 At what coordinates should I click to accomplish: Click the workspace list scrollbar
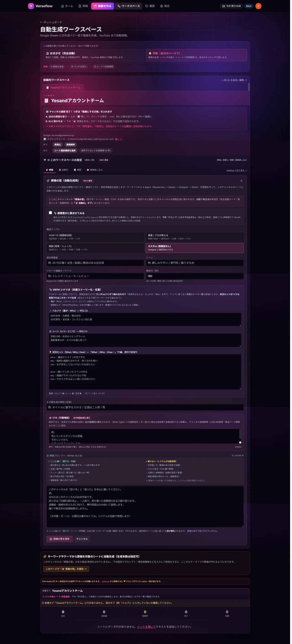coord(249,87)
